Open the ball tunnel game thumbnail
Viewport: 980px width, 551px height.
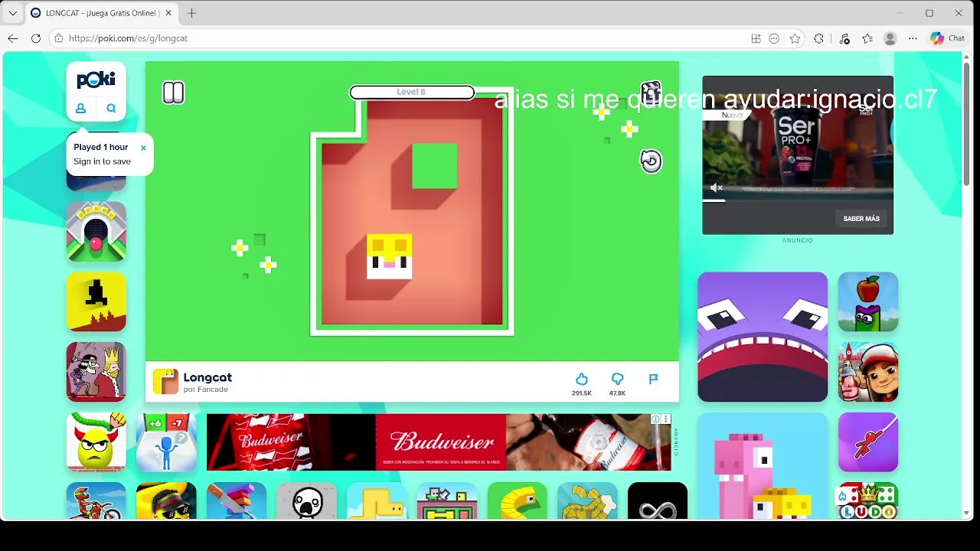(x=96, y=231)
